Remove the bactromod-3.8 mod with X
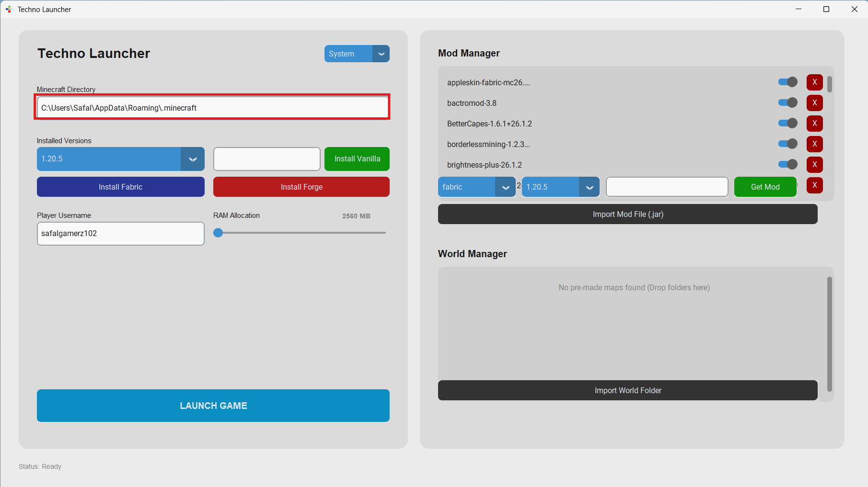The image size is (868, 487). tap(814, 103)
